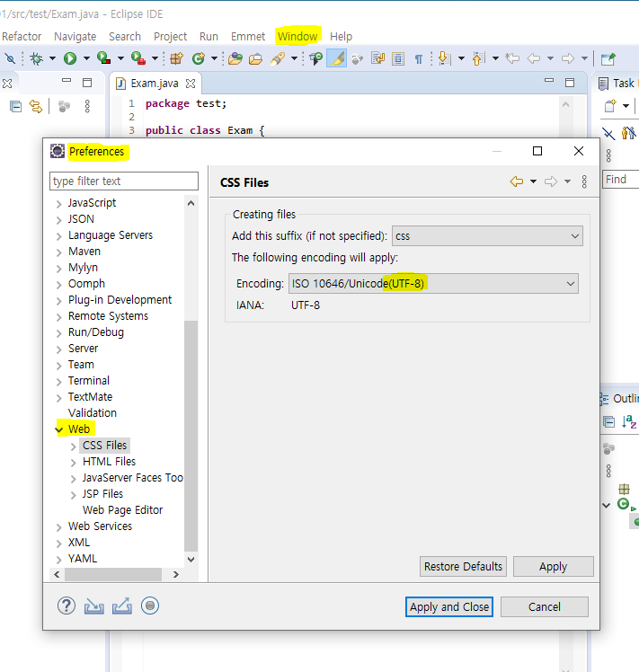
Task: Click the Export preferences icon
Action: (122, 606)
